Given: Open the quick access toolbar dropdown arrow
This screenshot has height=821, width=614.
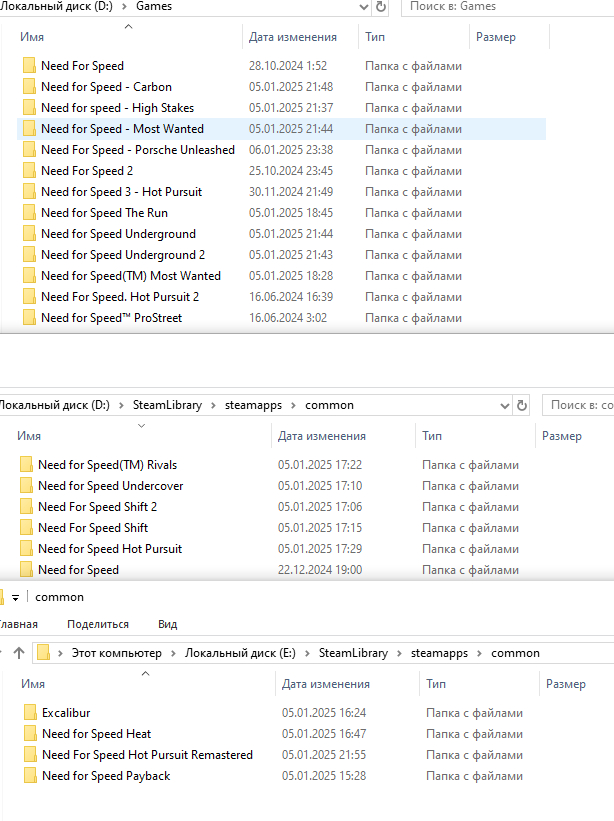Looking at the screenshot, I should click(x=16, y=597).
